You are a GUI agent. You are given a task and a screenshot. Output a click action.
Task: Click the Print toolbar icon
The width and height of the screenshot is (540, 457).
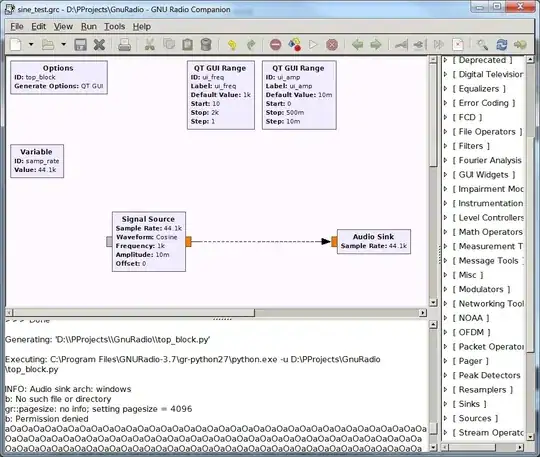[x=124, y=45]
